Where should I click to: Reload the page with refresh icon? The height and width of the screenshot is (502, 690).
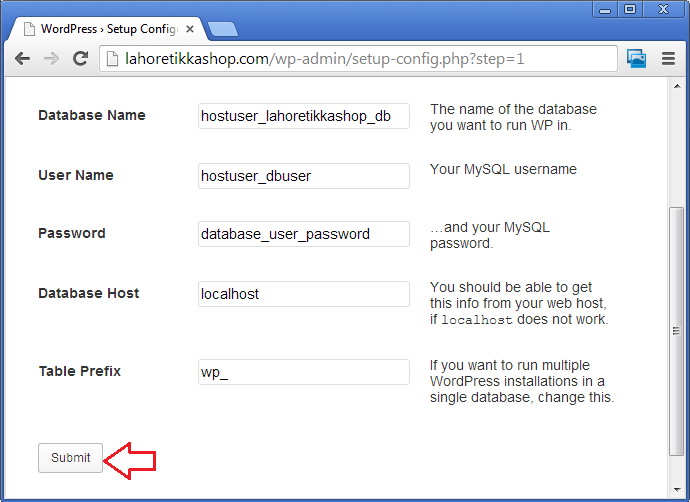[x=80, y=59]
